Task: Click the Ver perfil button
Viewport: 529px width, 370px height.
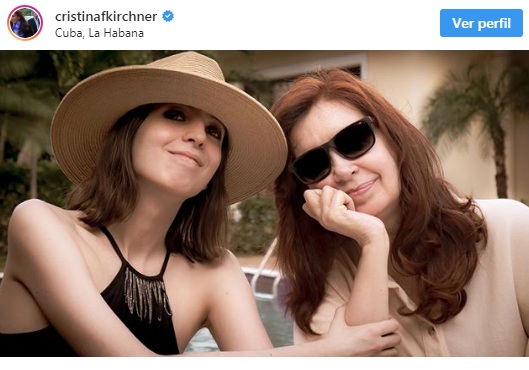Action: click(481, 23)
